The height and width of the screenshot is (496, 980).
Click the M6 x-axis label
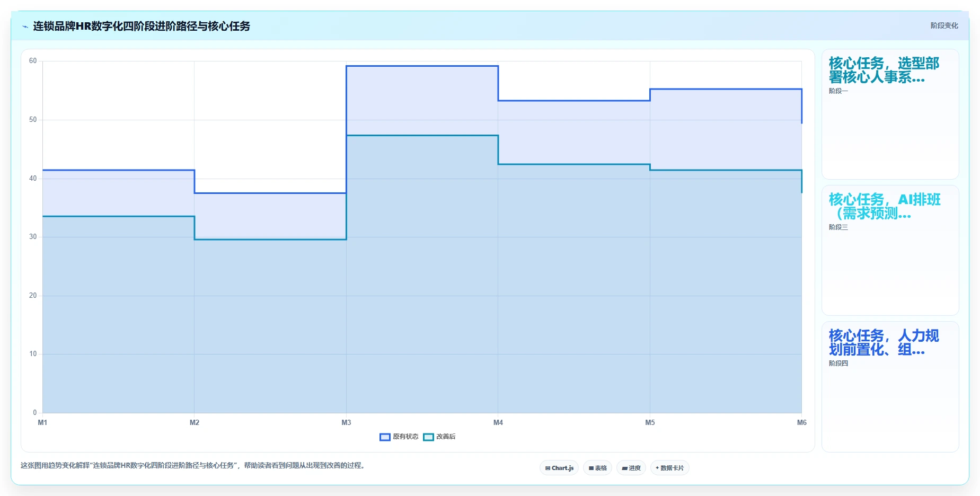point(801,422)
